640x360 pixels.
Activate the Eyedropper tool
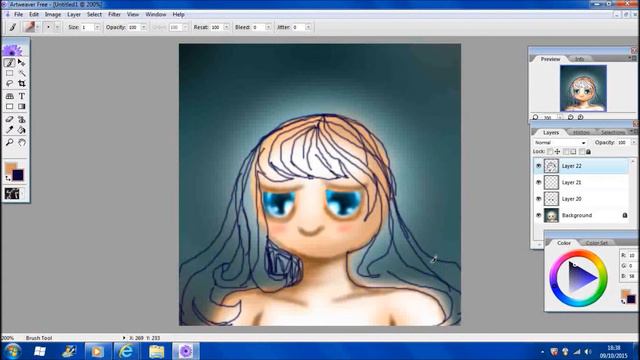(9, 130)
